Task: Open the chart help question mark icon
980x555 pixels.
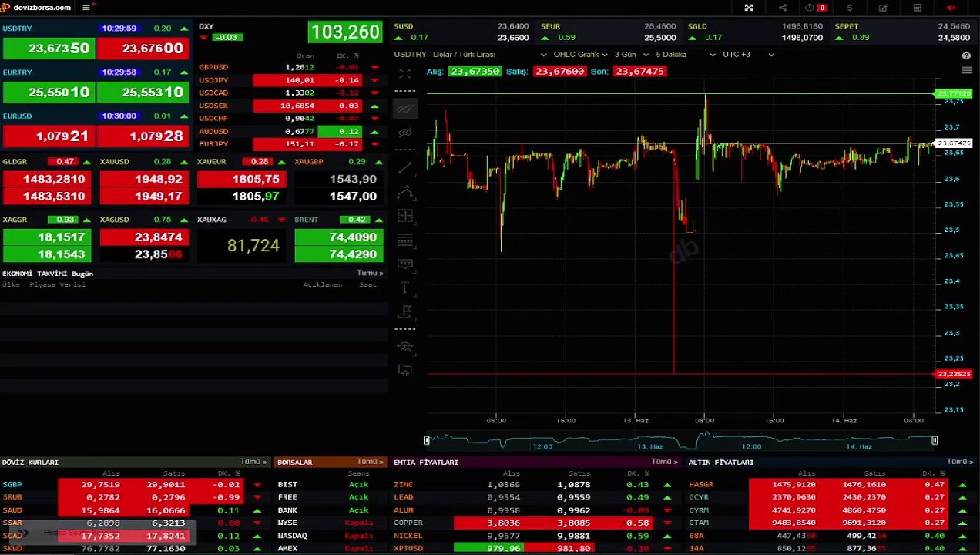Action: [966, 55]
